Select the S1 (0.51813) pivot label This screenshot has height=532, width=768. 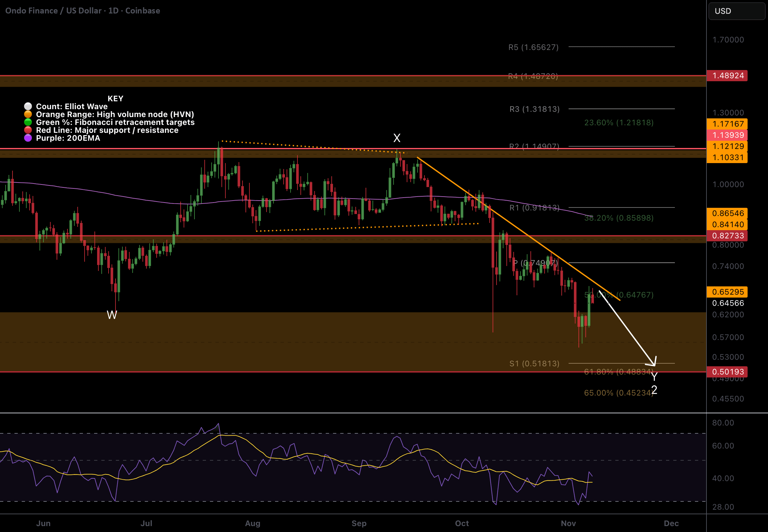tap(534, 364)
